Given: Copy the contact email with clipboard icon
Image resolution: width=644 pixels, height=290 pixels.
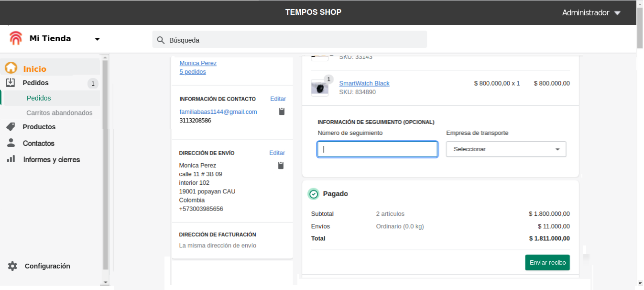Looking at the screenshot, I should point(282,112).
